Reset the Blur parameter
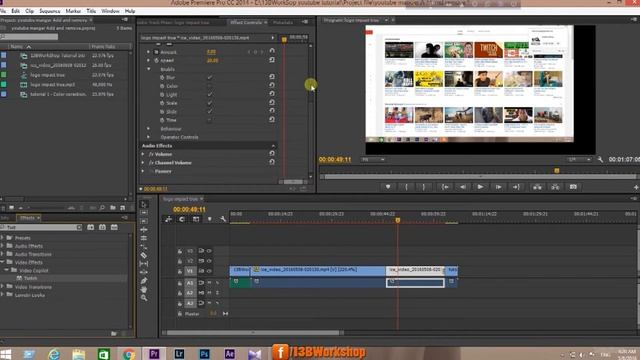The image size is (640, 360). click(x=272, y=77)
